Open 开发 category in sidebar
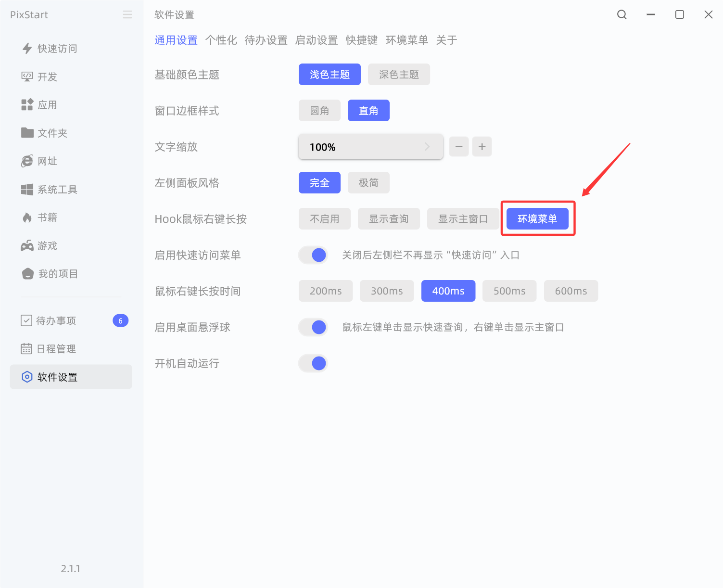 click(x=71, y=77)
